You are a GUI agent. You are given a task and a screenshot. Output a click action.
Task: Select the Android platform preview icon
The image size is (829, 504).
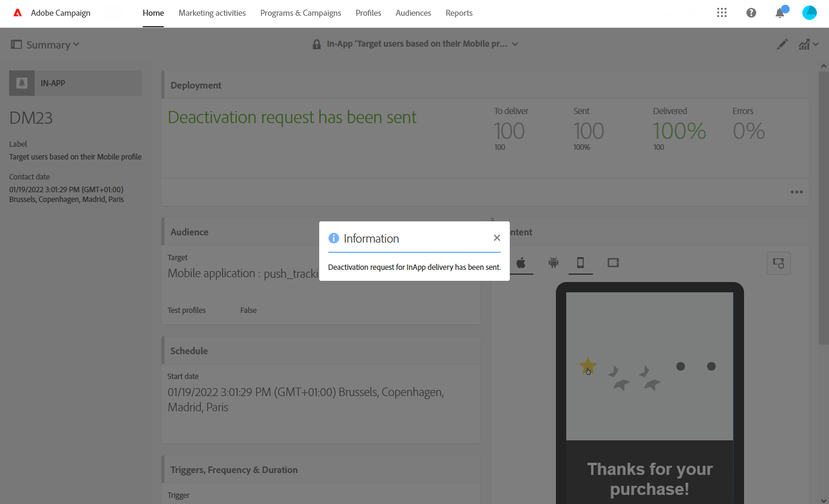click(x=553, y=263)
